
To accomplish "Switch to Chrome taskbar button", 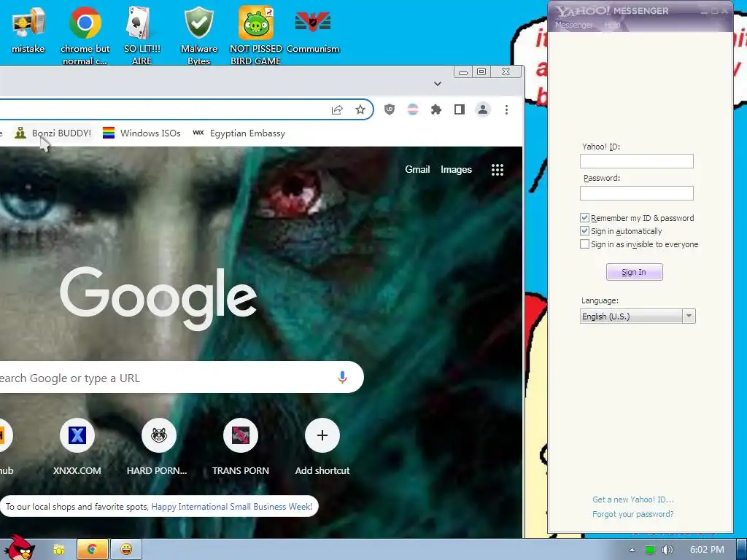I will pos(93,550).
